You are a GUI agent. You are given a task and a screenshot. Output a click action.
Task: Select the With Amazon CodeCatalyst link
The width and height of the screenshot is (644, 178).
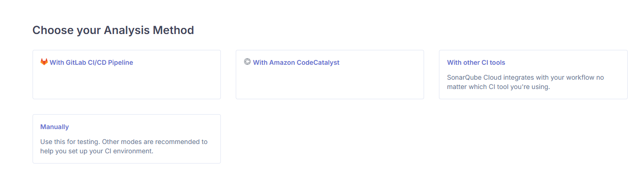[x=296, y=62]
